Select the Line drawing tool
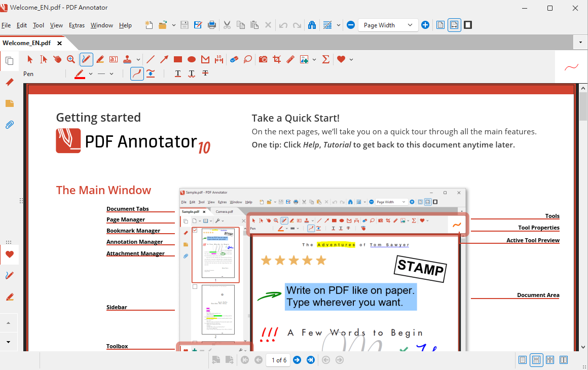 point(151,59)
